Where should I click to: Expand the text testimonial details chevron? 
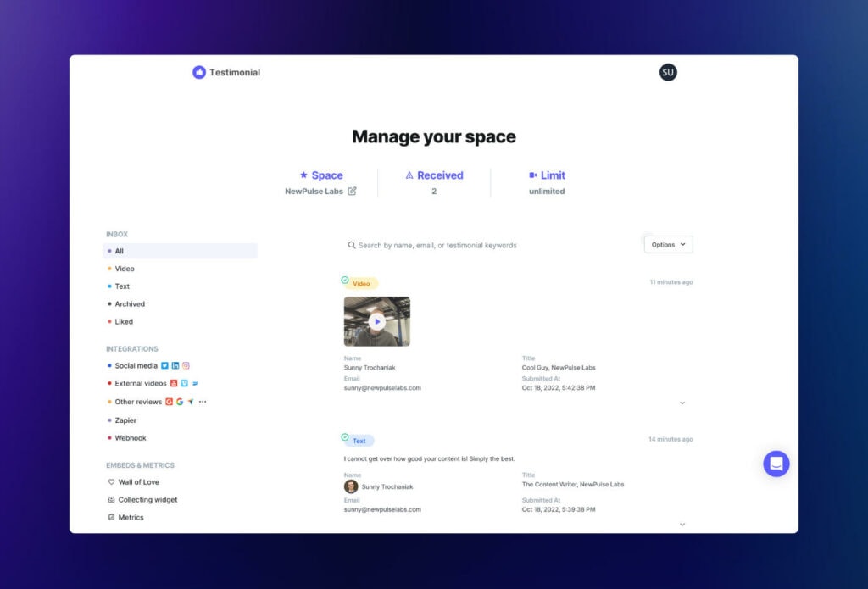[x=682, y=525]
